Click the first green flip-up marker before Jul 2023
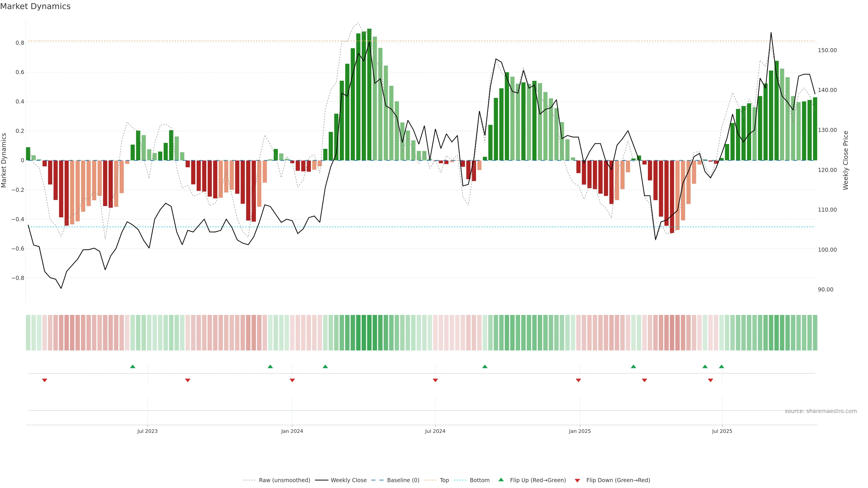The width and height of the screenshot is (868, 488). [133, 366]
